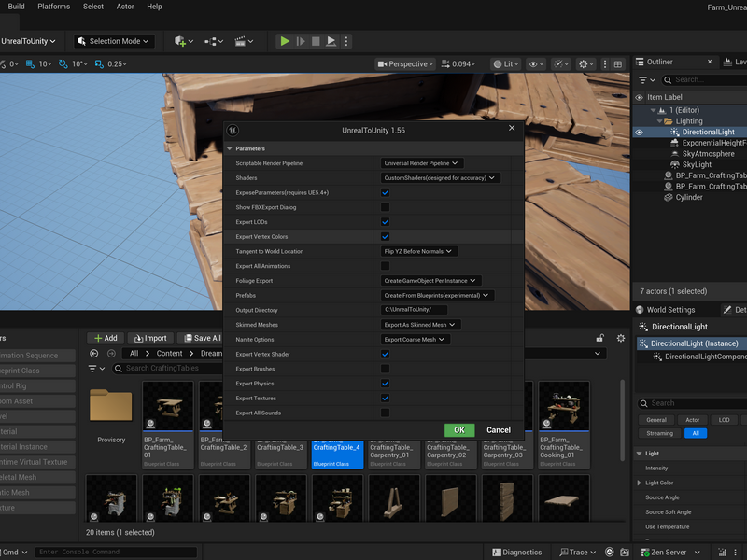The width and height of the screenshot is (747, 560).
Task: Enable Show FBXExport Dialog checkbox
Action: click(385, 207)
